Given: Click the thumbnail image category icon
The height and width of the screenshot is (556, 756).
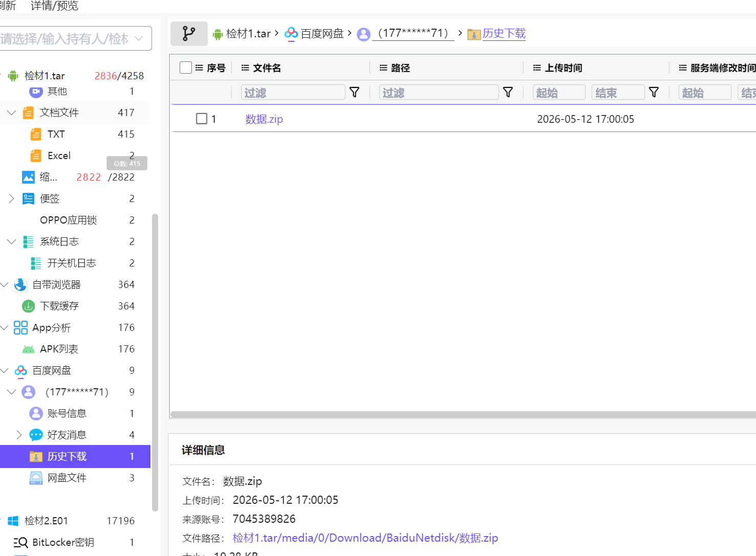Looking at the screenshot, I should coord(28,177).
